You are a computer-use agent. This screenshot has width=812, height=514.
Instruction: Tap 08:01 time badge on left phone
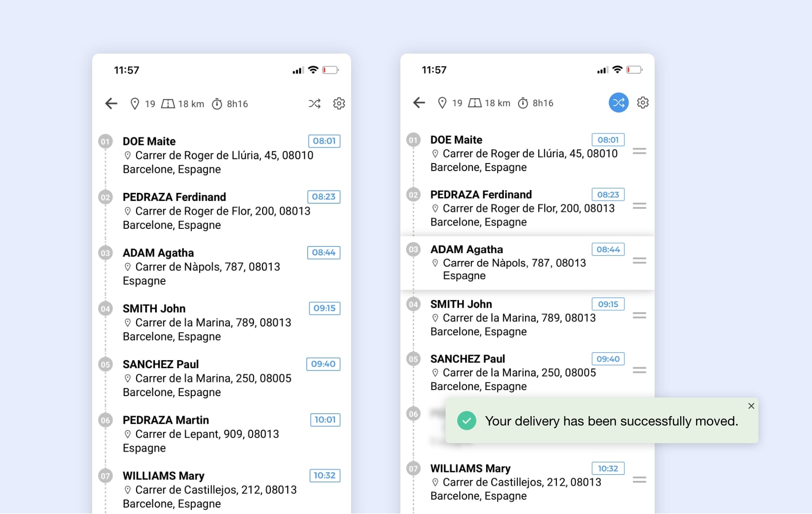(x=324, y=141)
